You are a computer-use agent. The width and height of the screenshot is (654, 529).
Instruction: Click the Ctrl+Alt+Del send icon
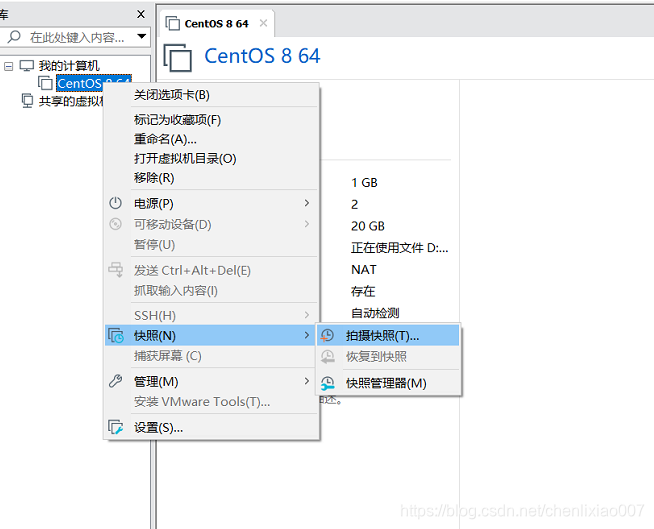pyautogui.click(x=116, y=270)
